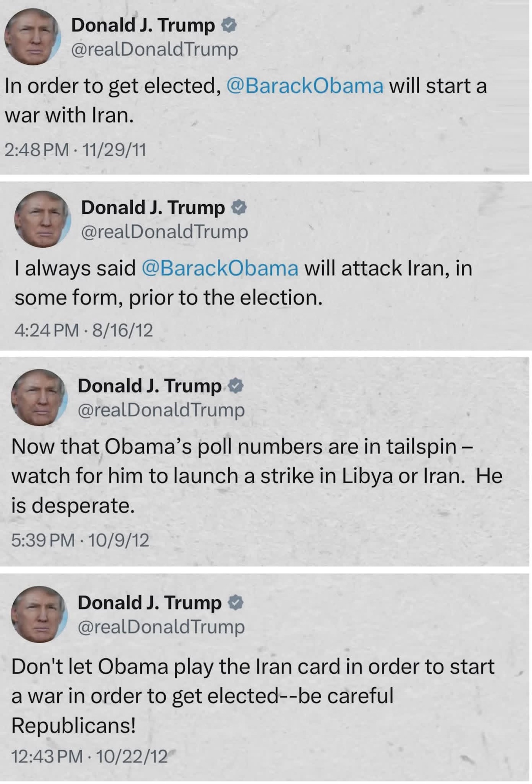The height and width of the screenshot is (784, 532).
Task: Open the 2:48 PM · 11/29/11 timestamp
Action: coord(75,150)
